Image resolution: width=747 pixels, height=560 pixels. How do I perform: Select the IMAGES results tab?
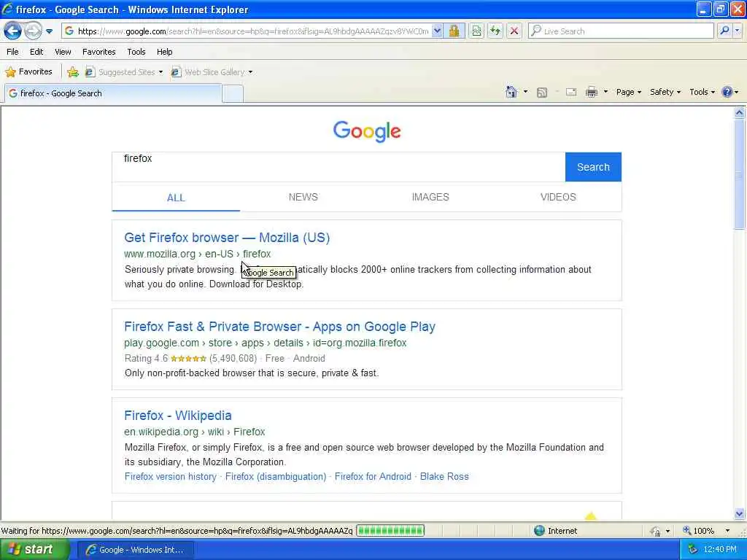pyautogui.click(x=430, y=197)
